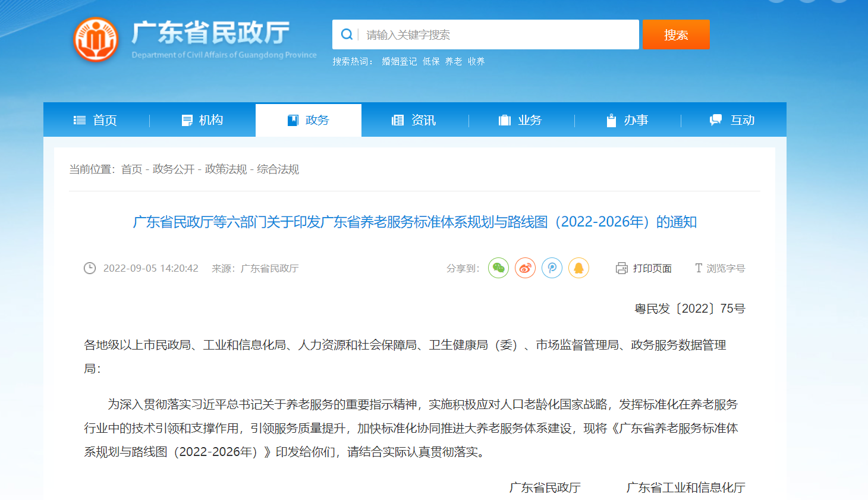Click the chat bubble icon beside 互动

716,120
